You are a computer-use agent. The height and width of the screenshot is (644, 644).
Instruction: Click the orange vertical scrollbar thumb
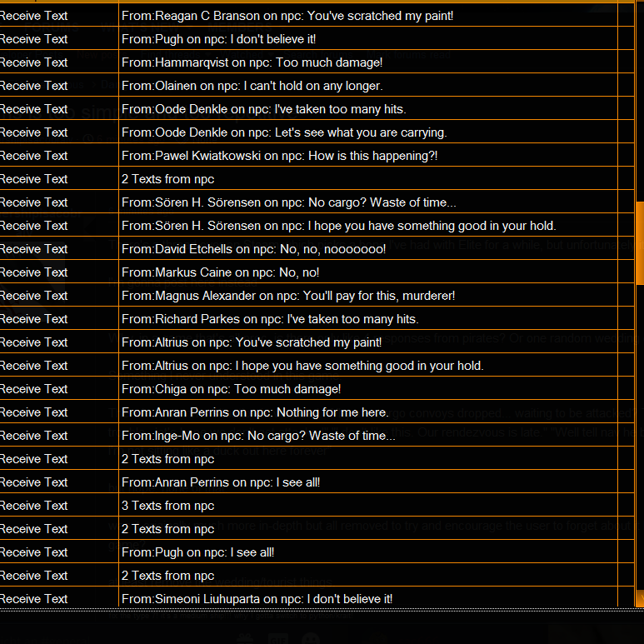point(640,243)
